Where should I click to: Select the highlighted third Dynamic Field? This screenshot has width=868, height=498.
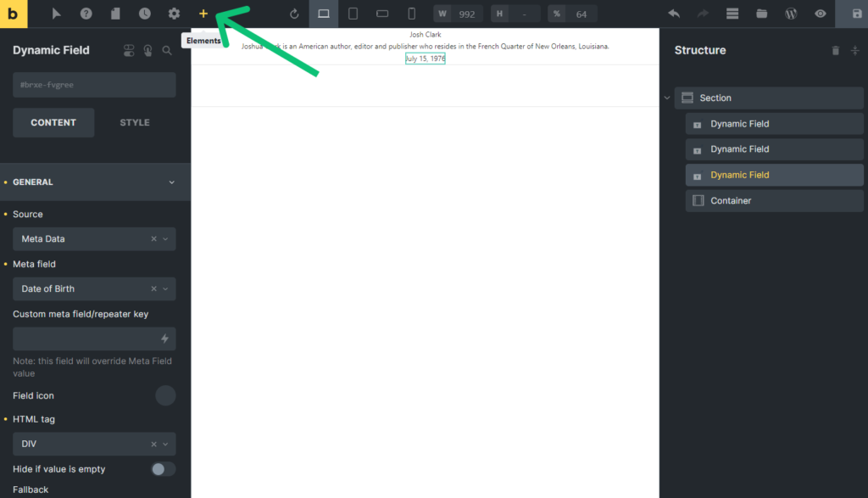(x=774, y=175)
